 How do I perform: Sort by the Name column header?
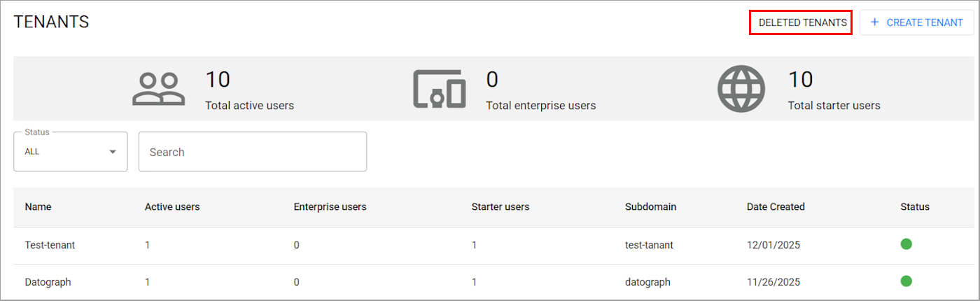(x=38, y=206)
